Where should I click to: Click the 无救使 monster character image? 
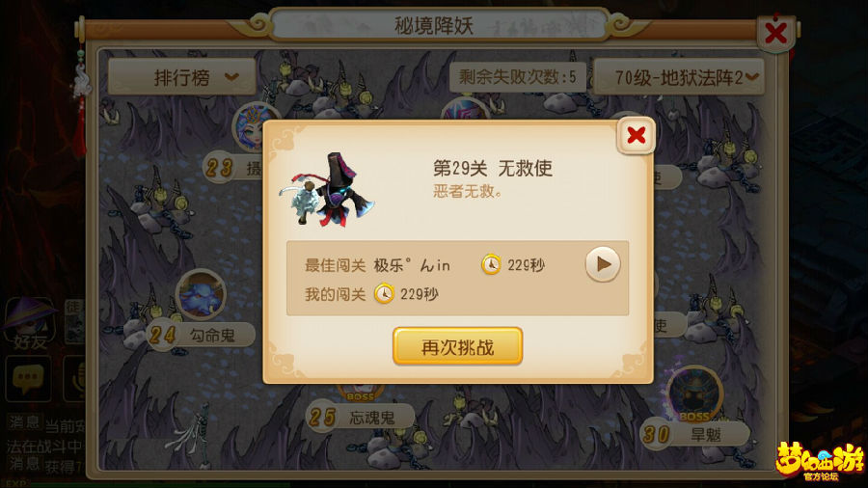pos(328,191)
